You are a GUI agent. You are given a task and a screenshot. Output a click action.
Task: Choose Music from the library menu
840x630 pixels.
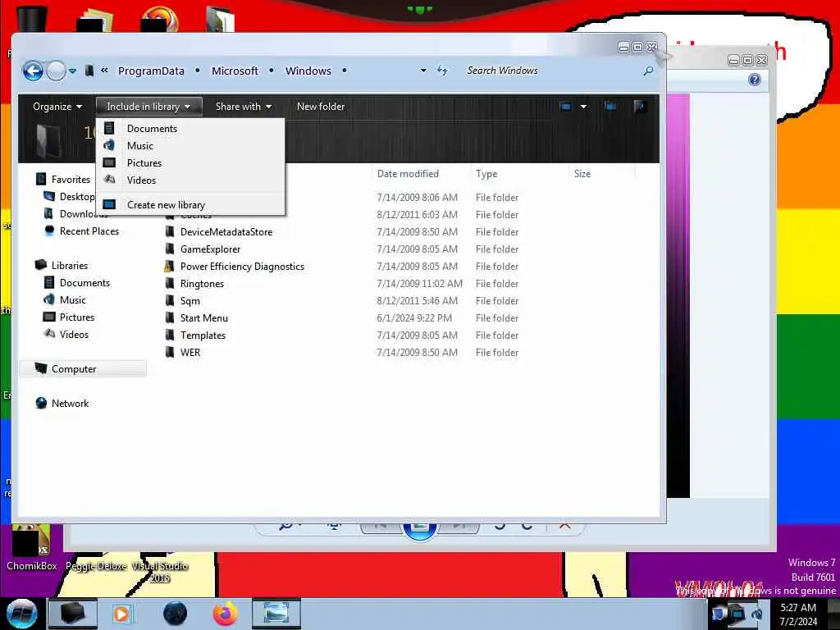click(190, 146)
